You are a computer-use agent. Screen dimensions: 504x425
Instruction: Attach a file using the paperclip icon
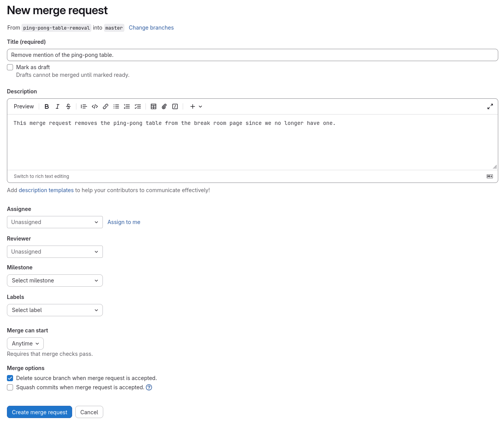click(x=164, y=106)
